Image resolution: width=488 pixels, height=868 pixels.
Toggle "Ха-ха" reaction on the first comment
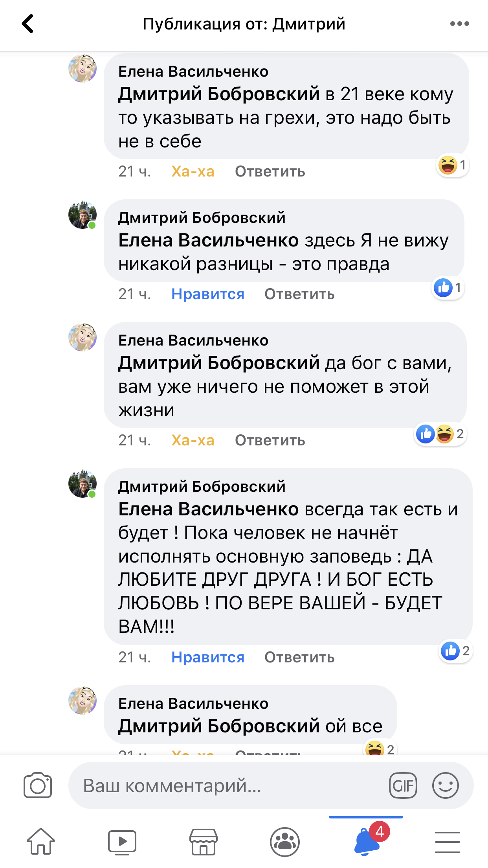[193, 171]
